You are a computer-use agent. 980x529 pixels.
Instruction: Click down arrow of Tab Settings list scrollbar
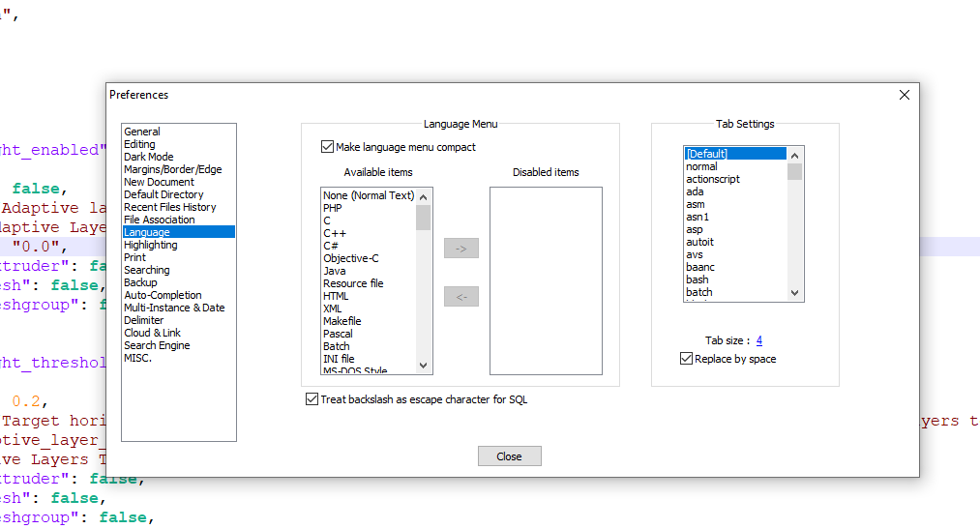(x=794, y=292)
